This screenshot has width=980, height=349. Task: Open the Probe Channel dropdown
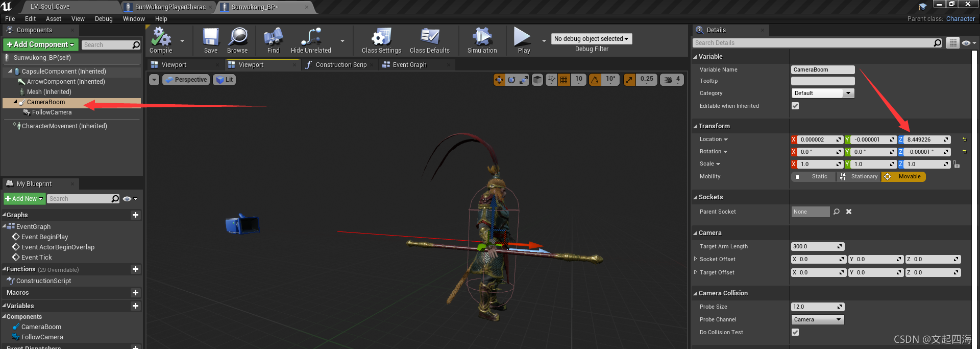pos(818,319)
